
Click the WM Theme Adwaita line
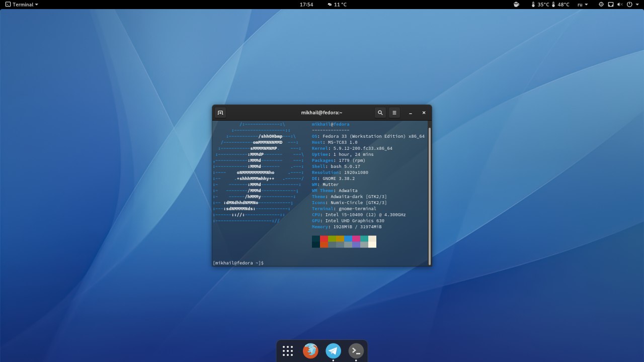(335, 191)
